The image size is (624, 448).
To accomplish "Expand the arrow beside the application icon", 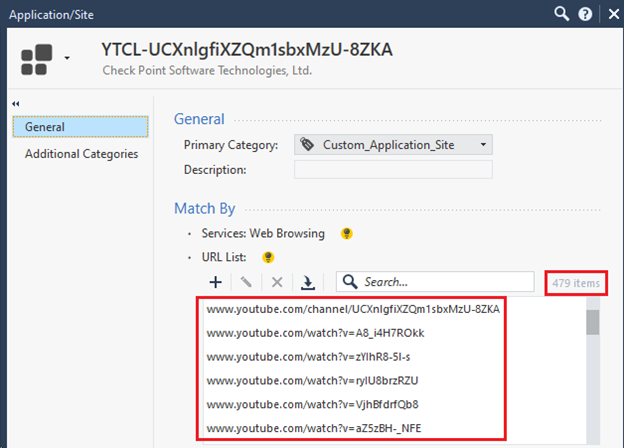I will coord(67,58).
